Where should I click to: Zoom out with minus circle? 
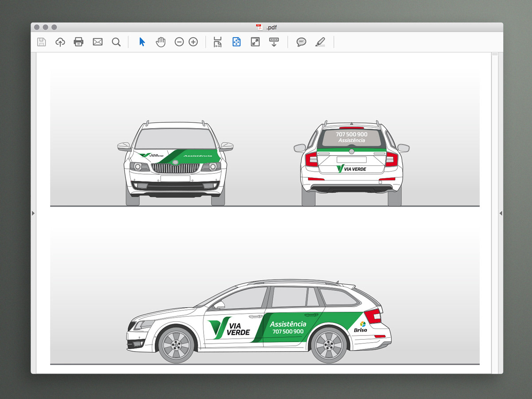pos(179,42)
